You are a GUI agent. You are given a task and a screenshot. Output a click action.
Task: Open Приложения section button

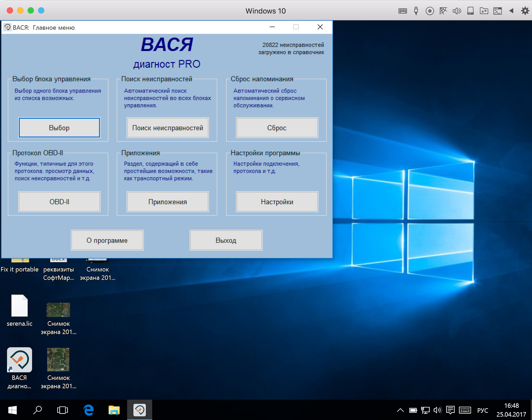click(x=168, y=202)
